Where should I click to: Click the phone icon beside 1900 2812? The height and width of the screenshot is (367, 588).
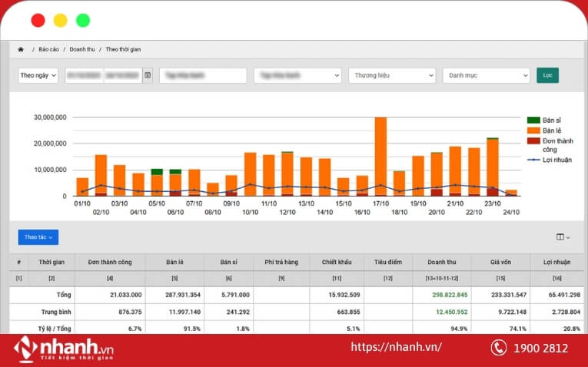pos(499,348)
